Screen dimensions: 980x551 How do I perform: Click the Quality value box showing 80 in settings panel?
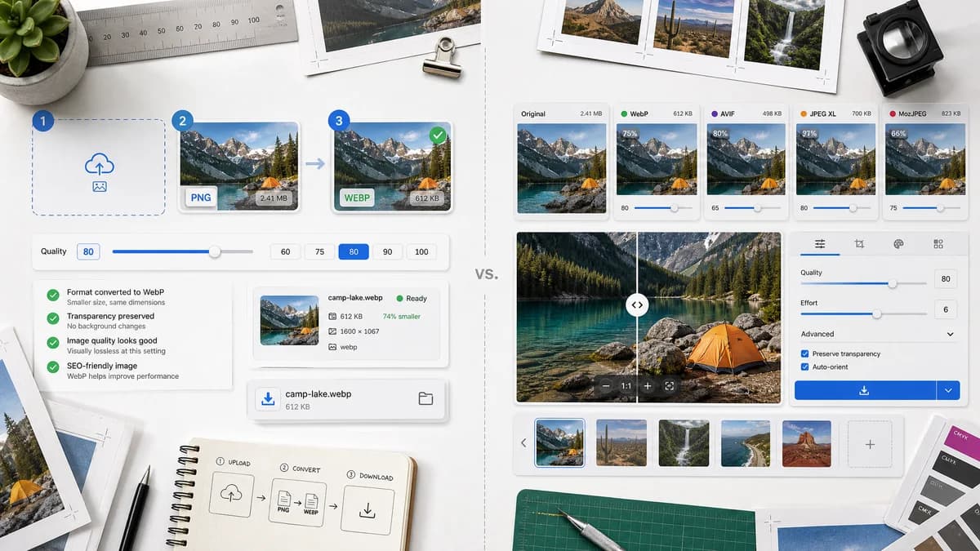[x=946, y=279]
